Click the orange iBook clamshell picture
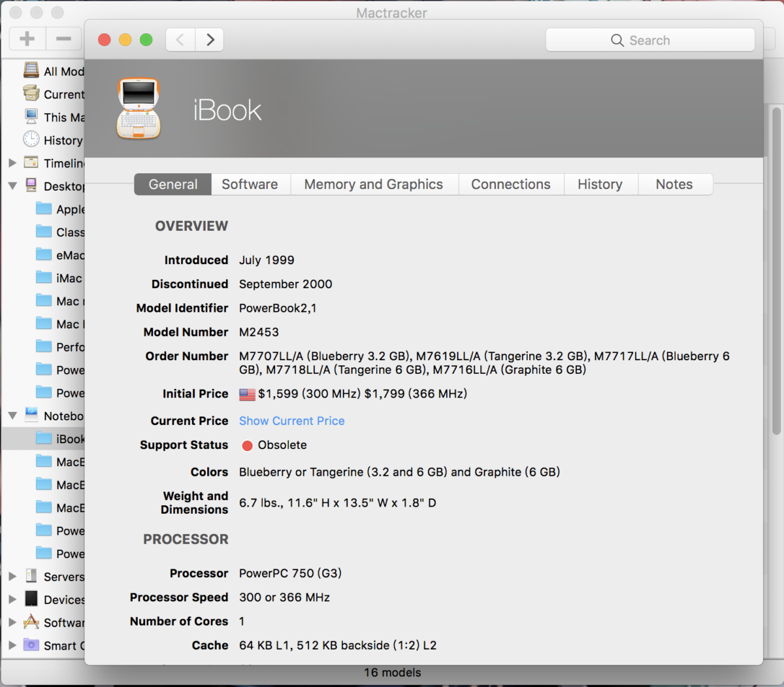Screen dimensions: 784x687 pyautogui.click(x=139, y=109)
